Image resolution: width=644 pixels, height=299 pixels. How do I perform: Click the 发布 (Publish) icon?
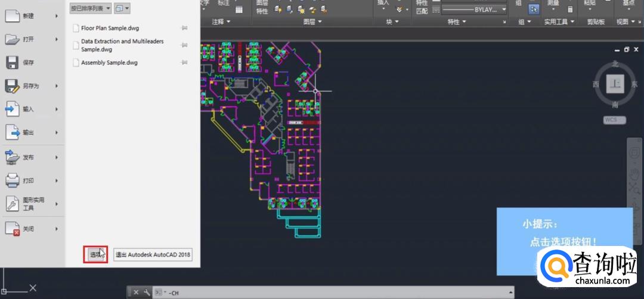click(13, 157)
